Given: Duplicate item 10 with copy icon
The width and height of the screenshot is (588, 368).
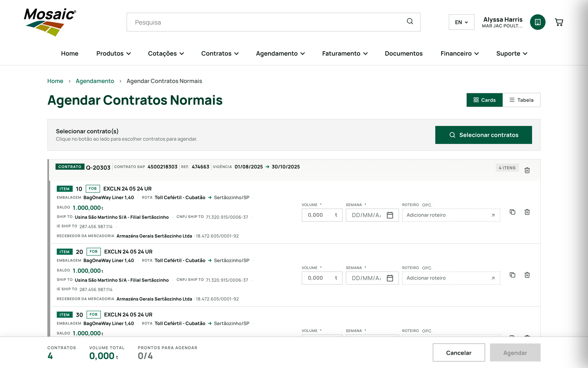Looking at the screenshot, I should point(512,212).
